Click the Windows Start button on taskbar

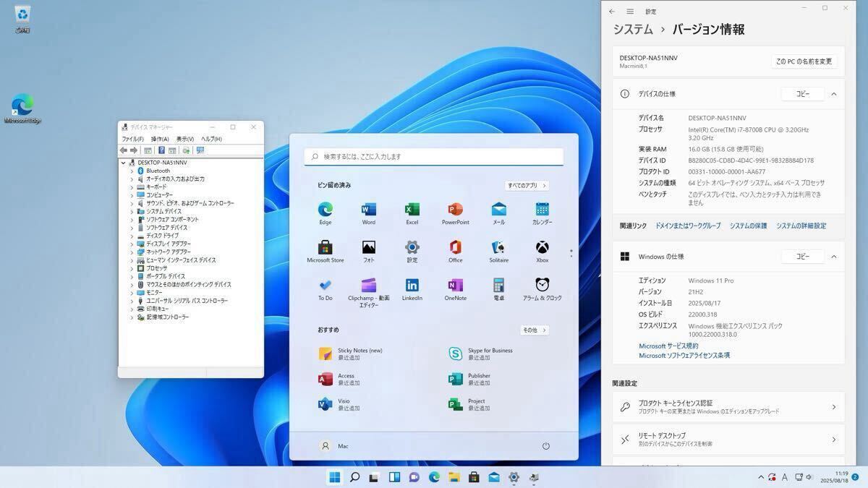pyautogui.click(x=335, y=477)
